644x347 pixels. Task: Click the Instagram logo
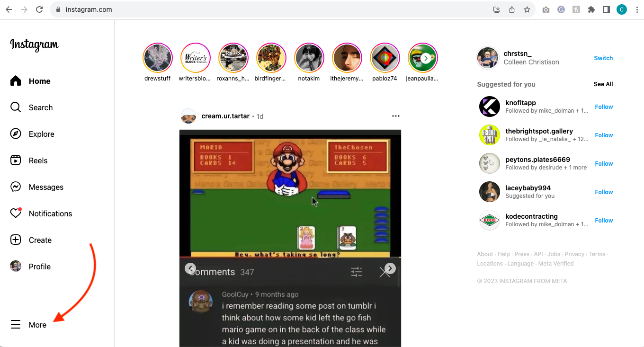(34, 45)
